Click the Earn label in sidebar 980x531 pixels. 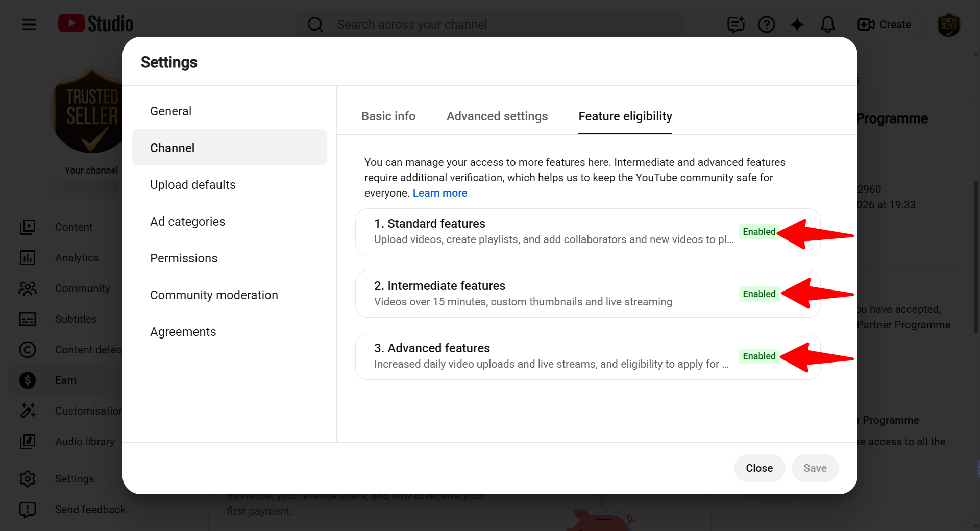[66, 380]
